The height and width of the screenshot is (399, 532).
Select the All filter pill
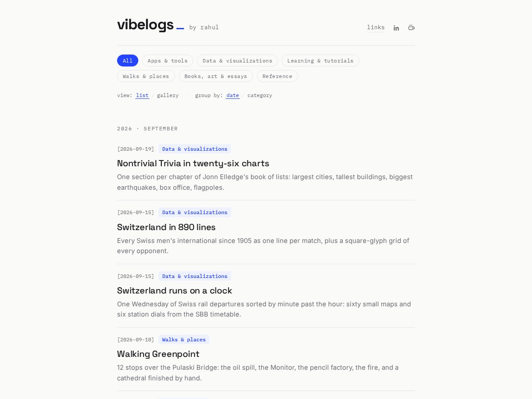(x=128, y=61)
